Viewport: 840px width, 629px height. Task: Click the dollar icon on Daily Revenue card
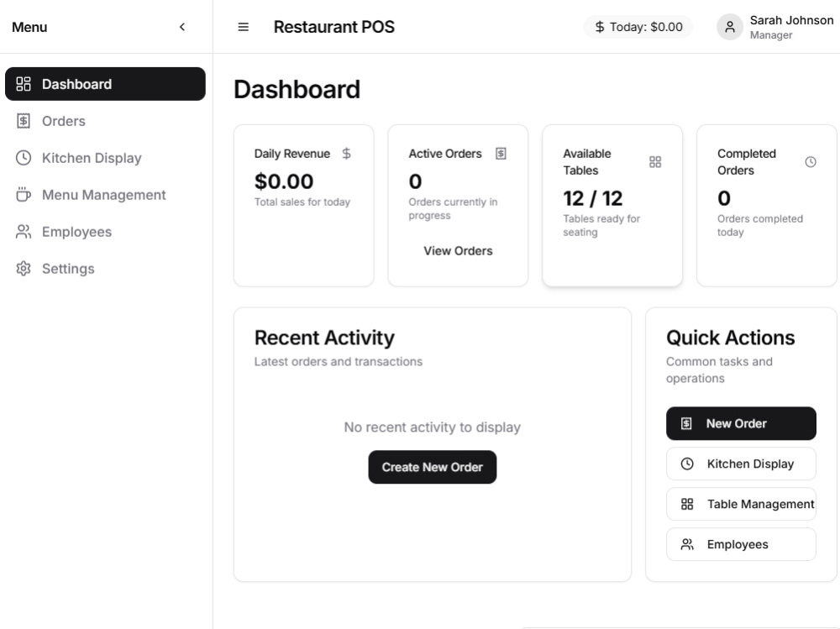(x=347, y=154)
